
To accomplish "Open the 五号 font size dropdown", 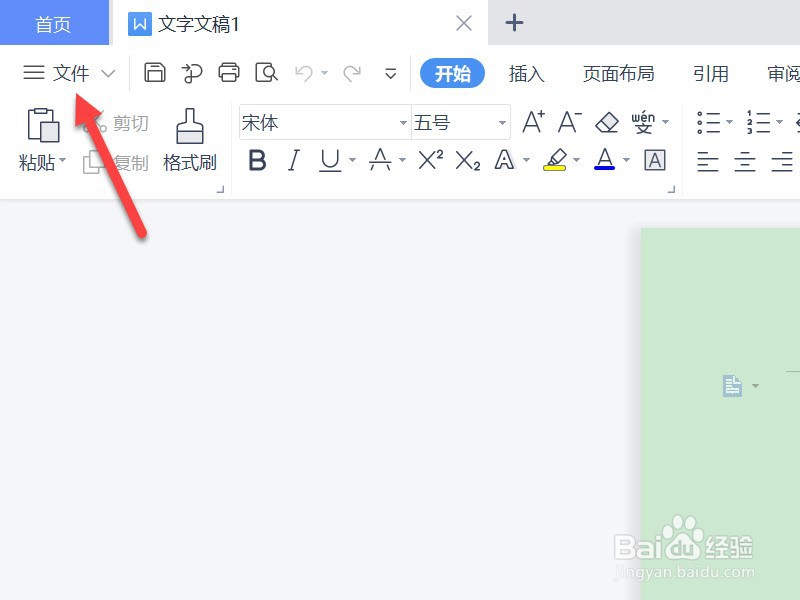I will [x=500, y=122].
